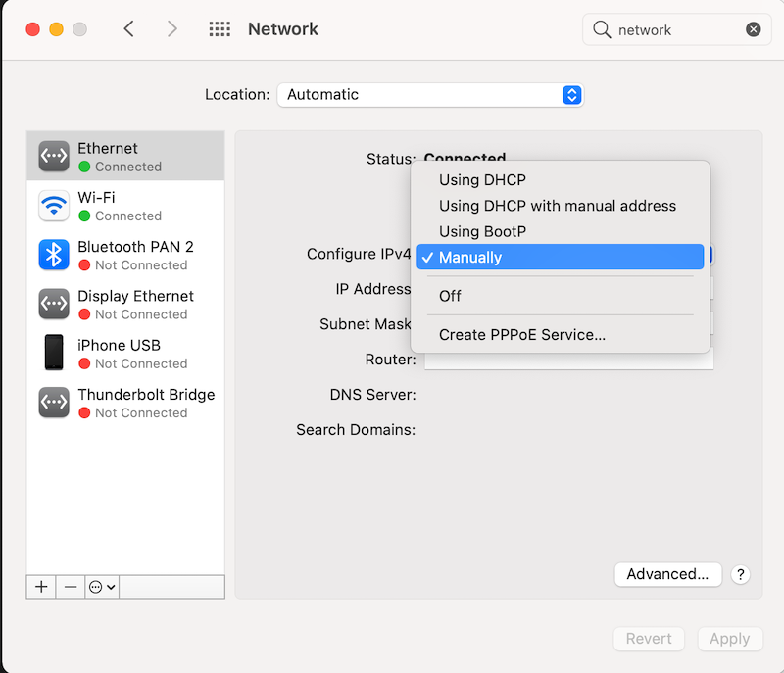The image size is (784, 673).
Task: Select the checked Manually option
Action: pos(560,257)
